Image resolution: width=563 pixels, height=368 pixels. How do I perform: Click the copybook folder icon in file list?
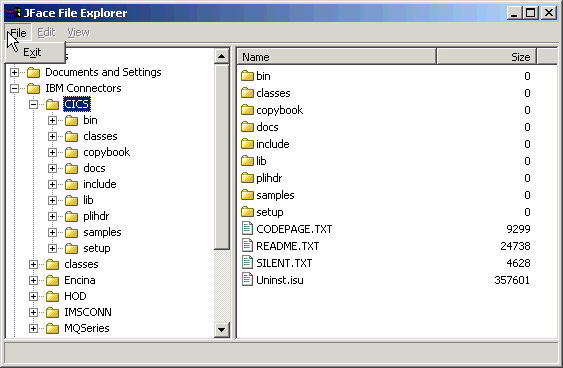pos(247,110)
